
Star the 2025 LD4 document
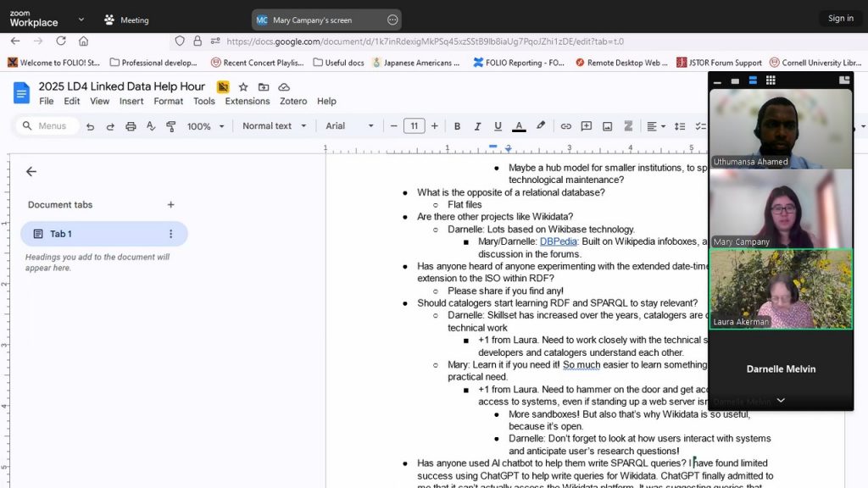coord(243,87)
